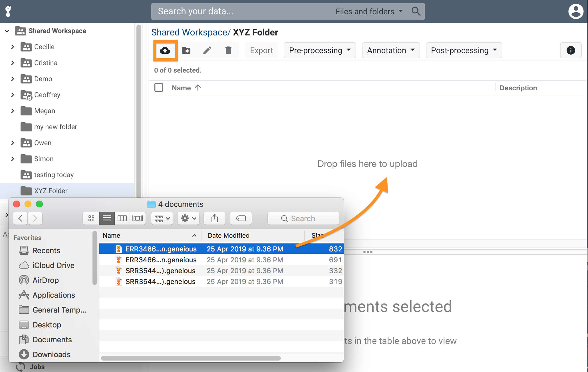Click the delete/trash icon
Viewport: 588px width, 372px height.
point(228,50)
